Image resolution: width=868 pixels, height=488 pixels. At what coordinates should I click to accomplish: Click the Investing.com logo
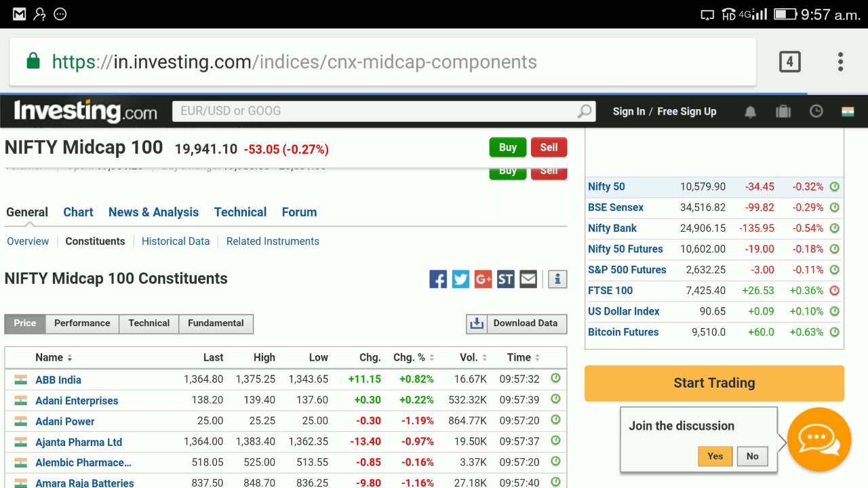click(x=85, y=111)
